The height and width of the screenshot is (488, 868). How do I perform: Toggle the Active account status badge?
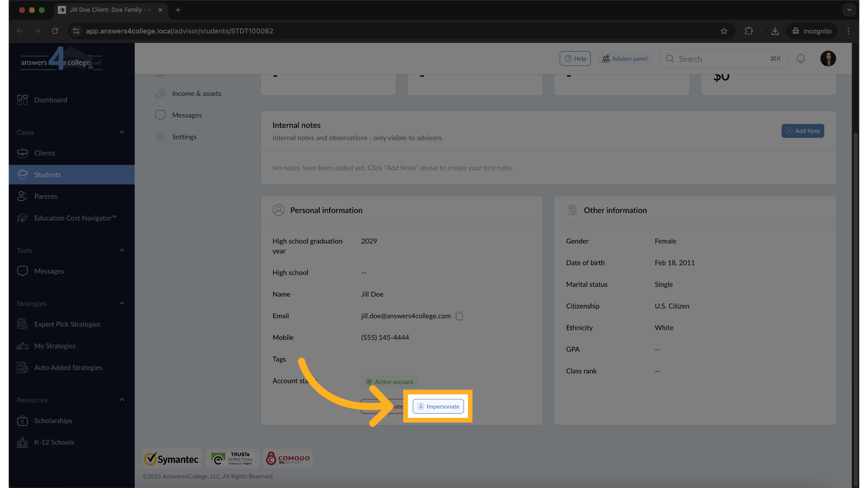[389, 381]
